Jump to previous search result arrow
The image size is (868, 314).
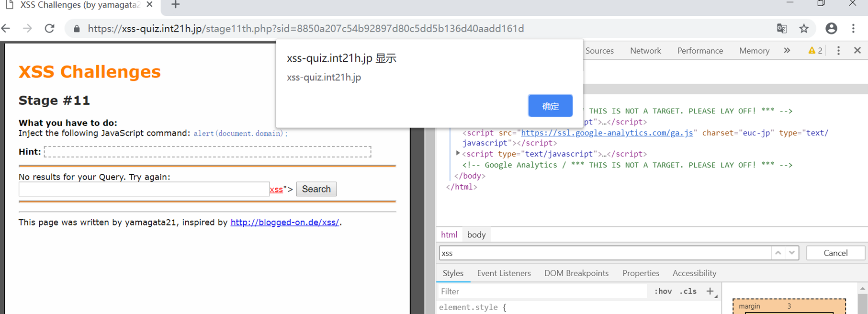(x=778, y=253)
